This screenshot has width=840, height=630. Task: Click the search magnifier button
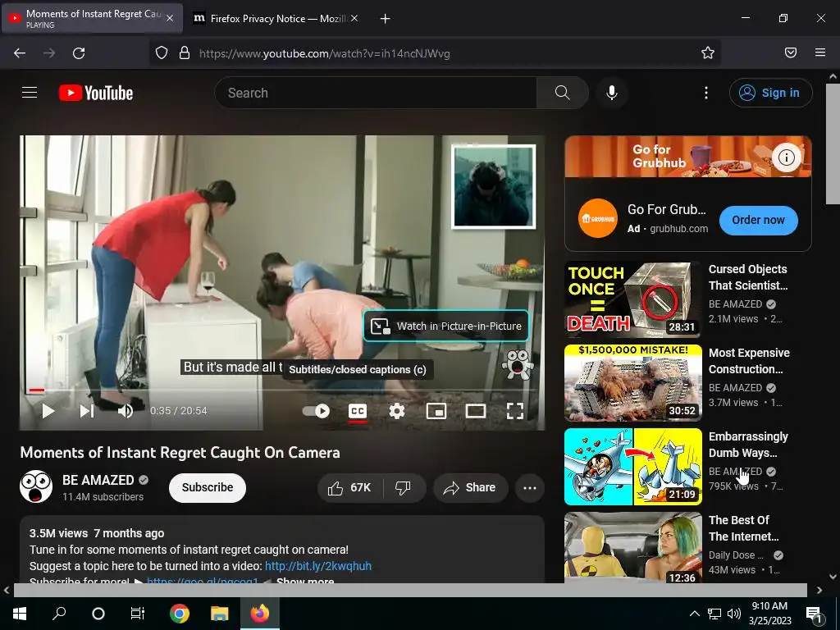(x=563, y=93)
